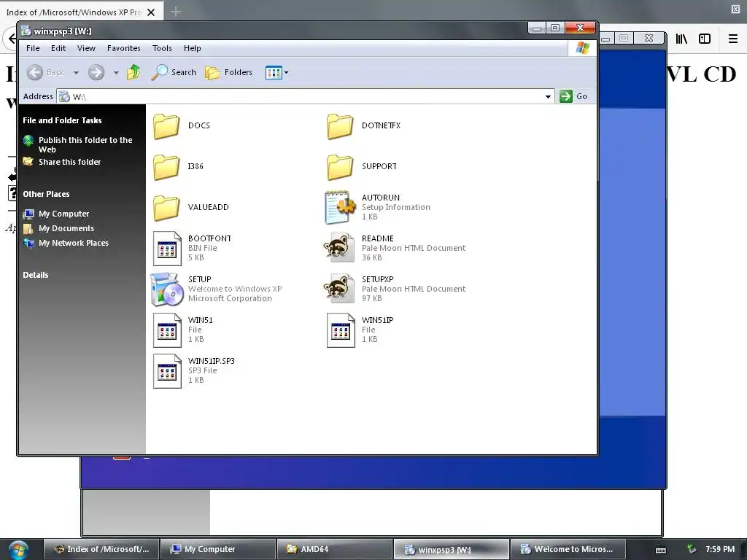Go to My Documents in Other Places

(x=66, y=228)
